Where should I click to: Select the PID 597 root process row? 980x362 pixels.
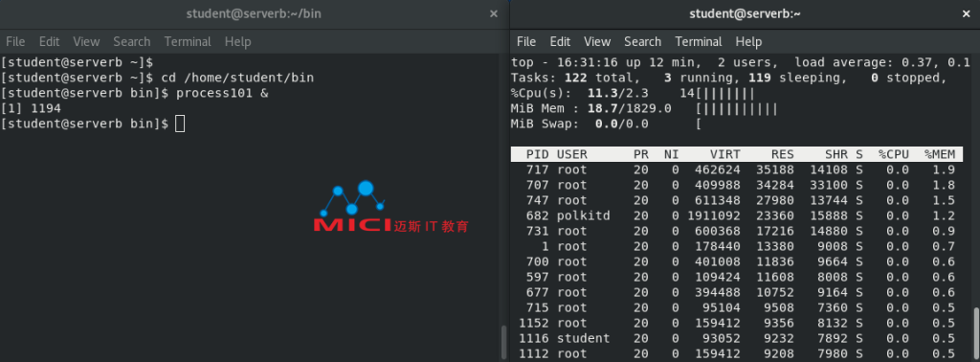(x=737, y=277)
